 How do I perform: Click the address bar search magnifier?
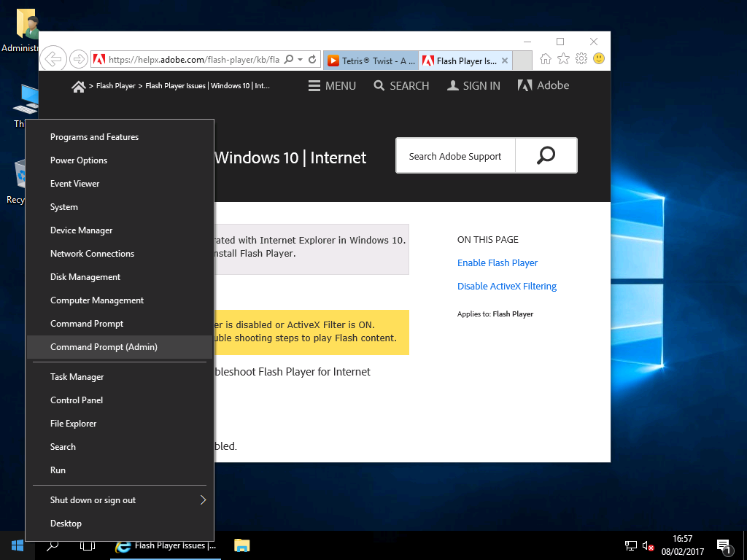[288, 60]
